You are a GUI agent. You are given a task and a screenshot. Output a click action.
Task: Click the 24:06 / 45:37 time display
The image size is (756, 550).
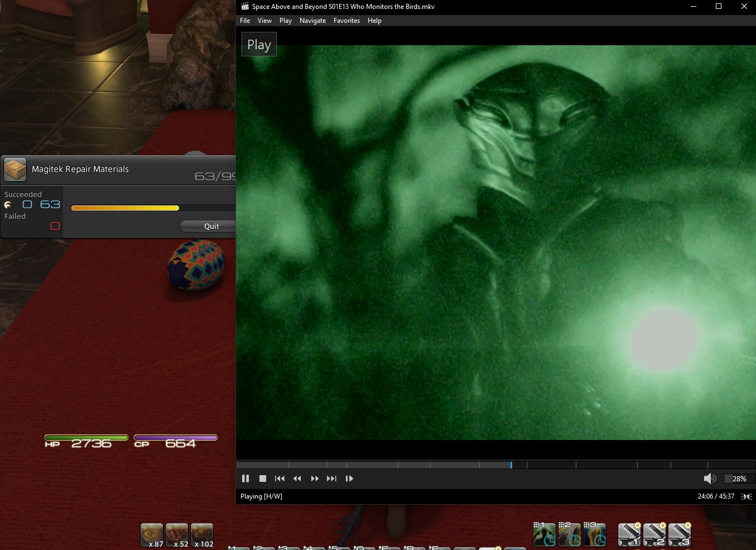coord(716,496)
